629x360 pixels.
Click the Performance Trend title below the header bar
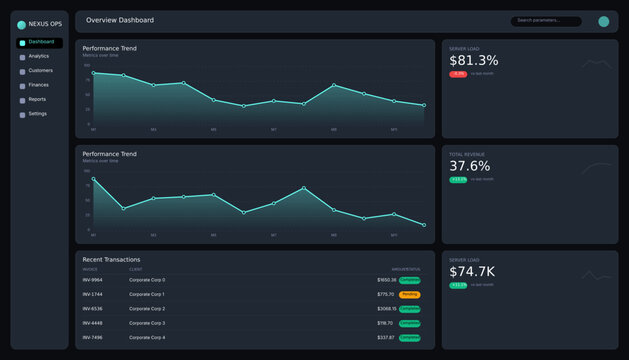click(x=110, y=49)
